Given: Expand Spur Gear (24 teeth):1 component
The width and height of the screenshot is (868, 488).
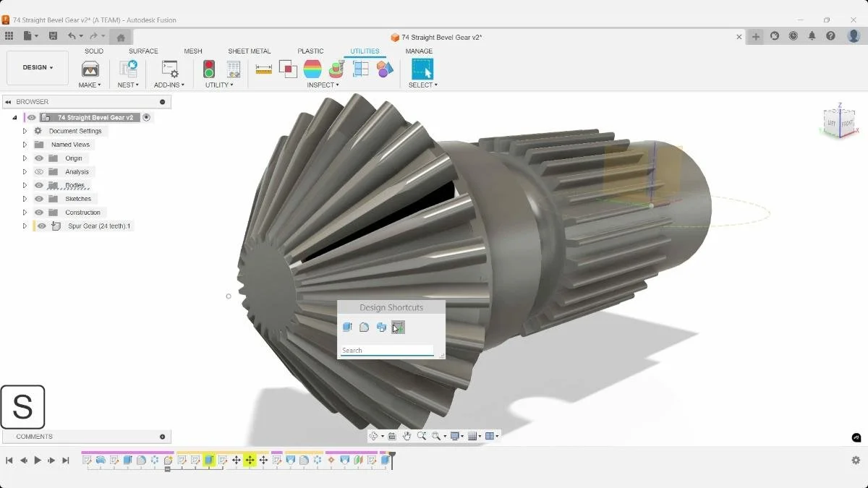Looking at the screenshot, I should coord(25,226).
